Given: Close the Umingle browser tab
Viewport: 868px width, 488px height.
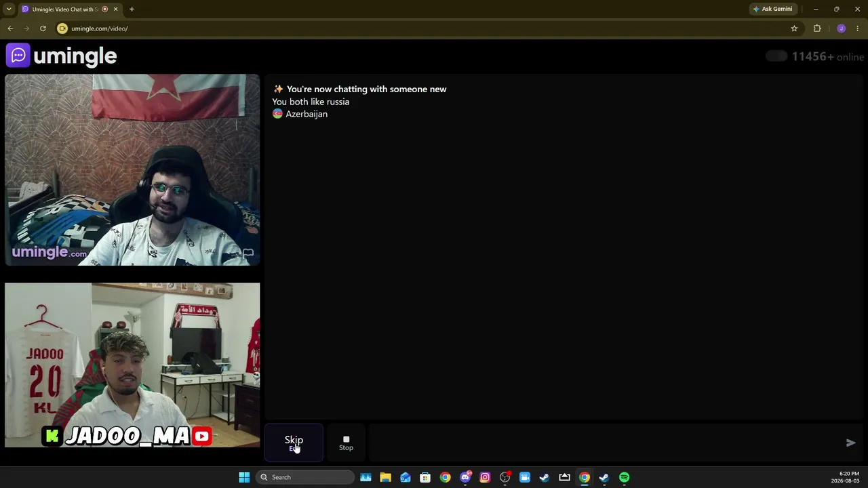Looking at the screenshot, I should point(115,9).
